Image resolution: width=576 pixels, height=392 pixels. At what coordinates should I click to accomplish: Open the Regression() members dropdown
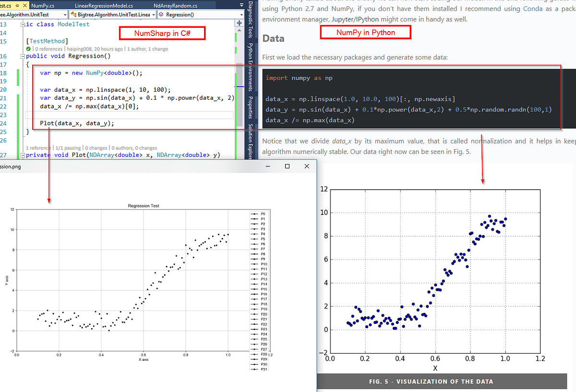(241, 15)
